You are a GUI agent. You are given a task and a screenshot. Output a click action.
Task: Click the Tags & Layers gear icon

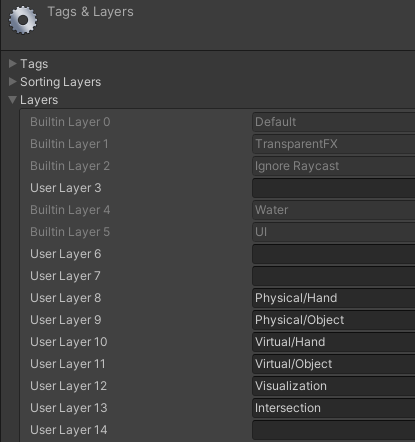coord(23,20)
